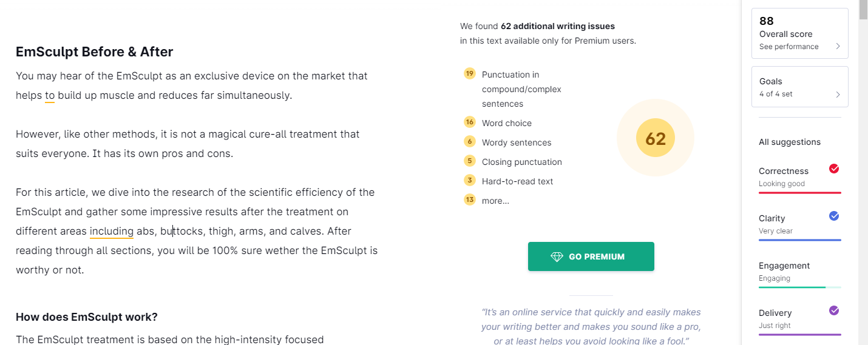Image resolution: width=868 pixels, height=345 pixels.
Task: Click the underlined word "including" in text
Action: pos(112,231)
